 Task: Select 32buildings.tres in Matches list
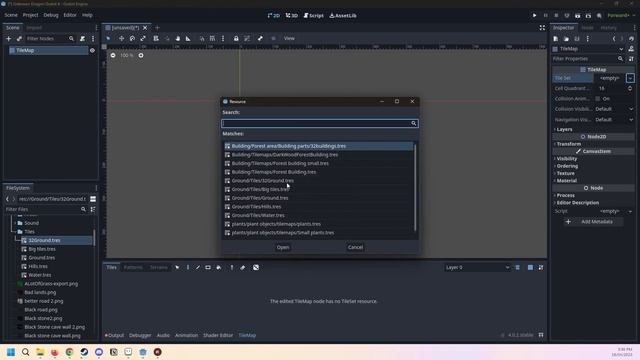click(318, 146)
